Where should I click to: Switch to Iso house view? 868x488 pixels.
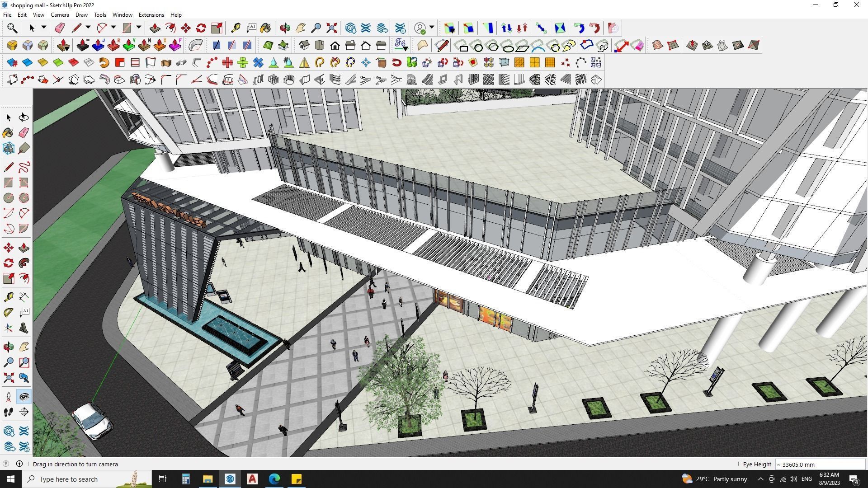click(x=304, y=45)
